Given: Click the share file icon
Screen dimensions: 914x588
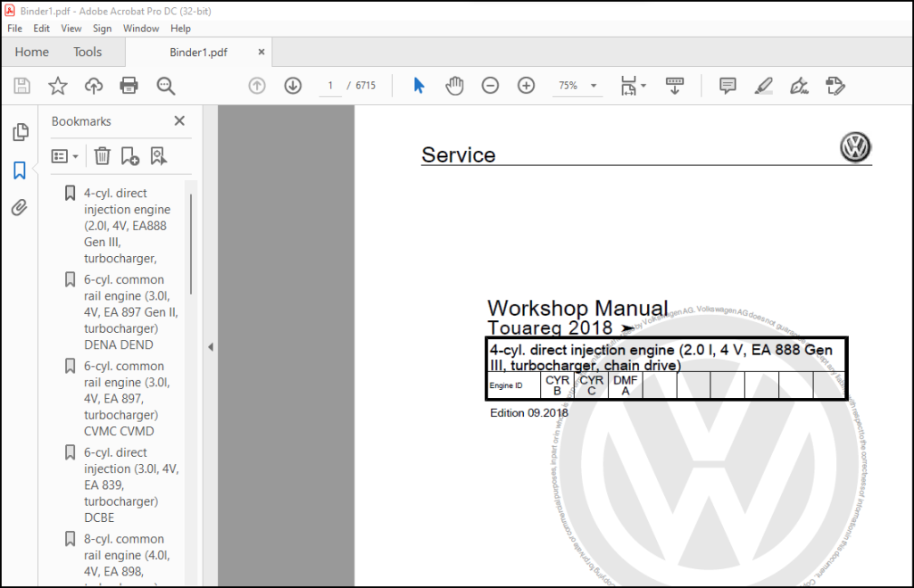Looking at the screenshot, I should tap(835, 87).
